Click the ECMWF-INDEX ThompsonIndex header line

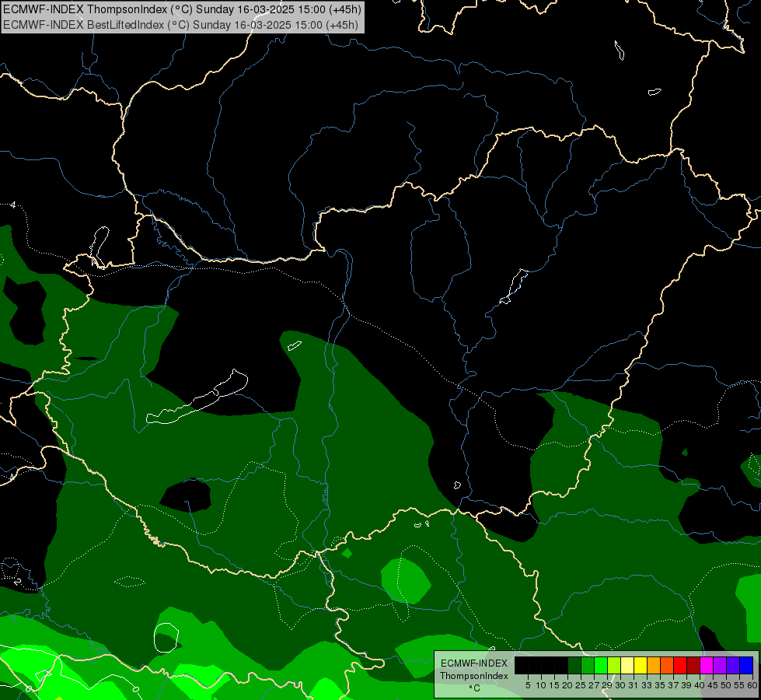point(182,9)
